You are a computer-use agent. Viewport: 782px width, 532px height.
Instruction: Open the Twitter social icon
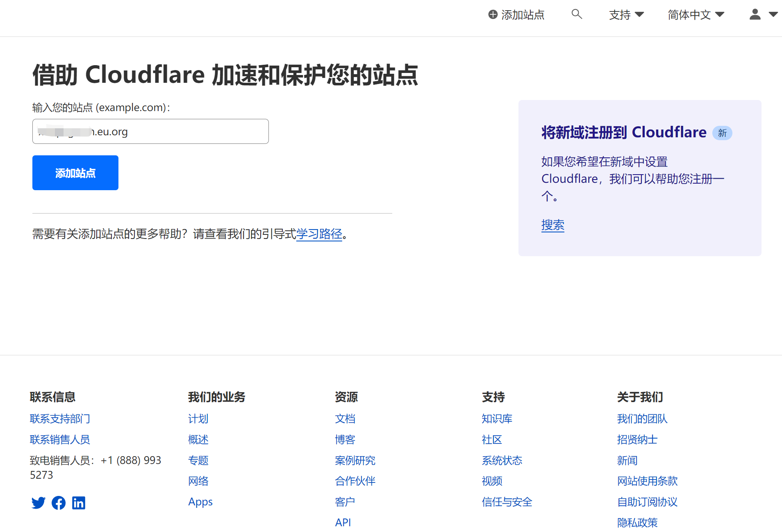tap(39, 502)
